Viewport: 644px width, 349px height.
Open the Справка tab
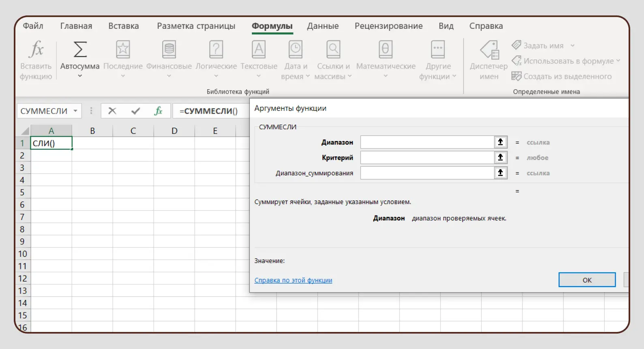coord(486,26)
